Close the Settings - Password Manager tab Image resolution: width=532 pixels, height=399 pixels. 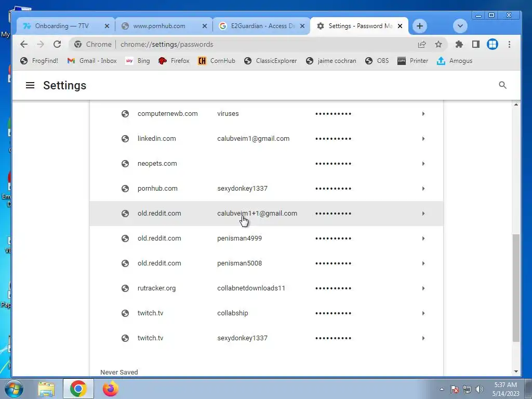pos(400,26)
